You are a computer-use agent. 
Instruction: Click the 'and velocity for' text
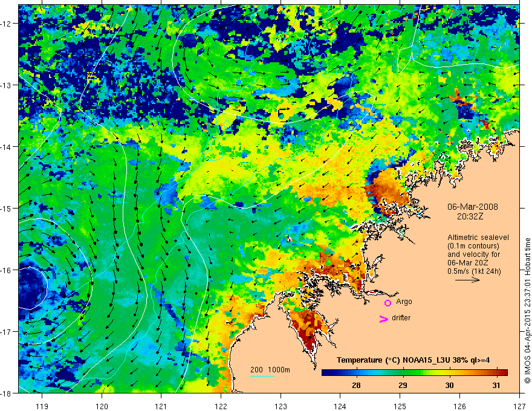[x=473, y=254]
